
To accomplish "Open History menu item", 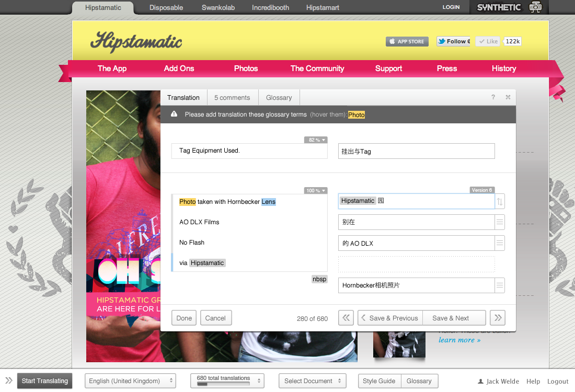I will [504, 68].
